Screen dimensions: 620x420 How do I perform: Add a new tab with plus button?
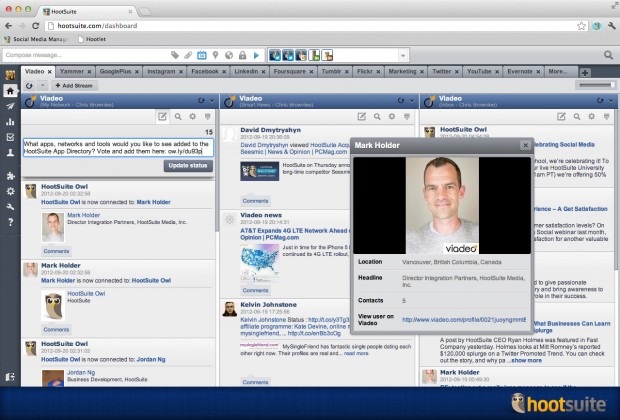tap(585, 72)
